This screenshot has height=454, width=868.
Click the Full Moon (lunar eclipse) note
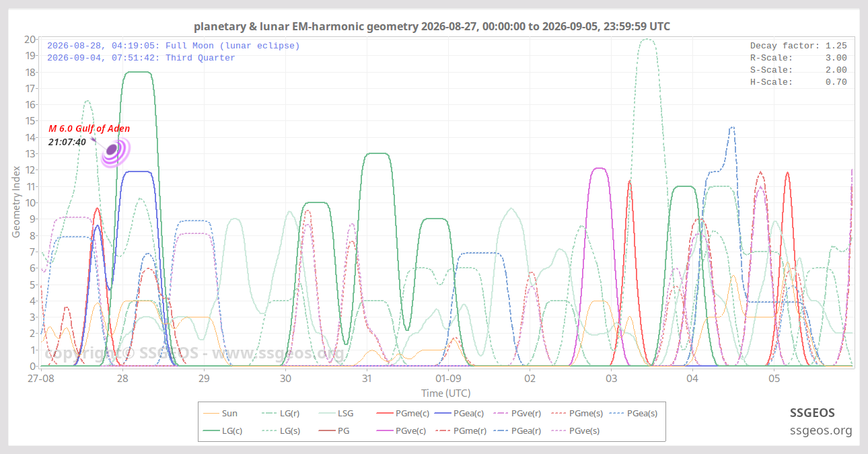coord(174,46)
